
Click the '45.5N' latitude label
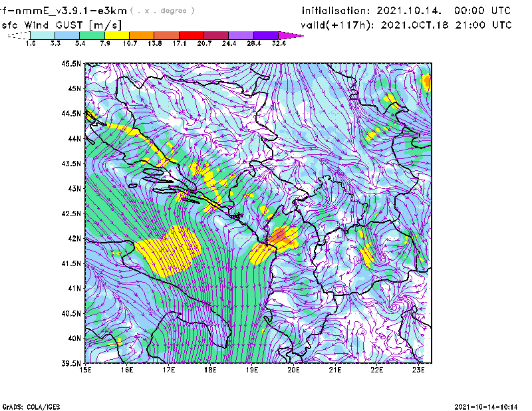[71, 64]
